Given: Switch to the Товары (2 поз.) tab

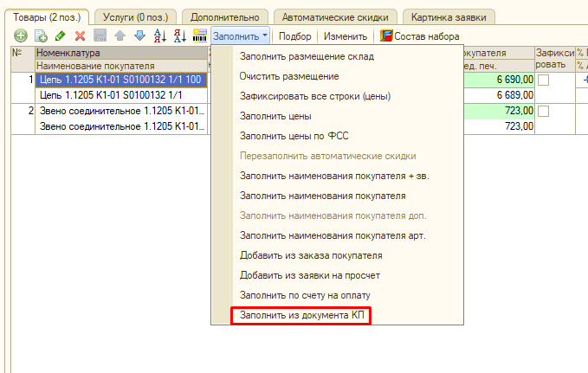Looking at the screenshot, I should pyautogui.click(x=47, y=17).
